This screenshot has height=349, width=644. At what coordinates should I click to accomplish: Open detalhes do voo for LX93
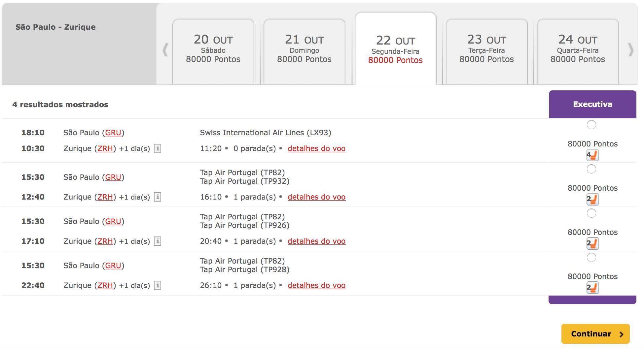click(x=316, y=148)
